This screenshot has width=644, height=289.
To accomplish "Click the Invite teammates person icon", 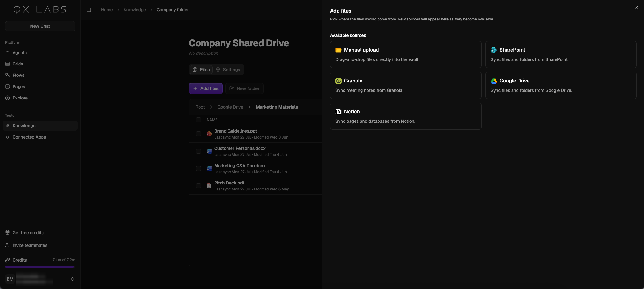I will [x=8, y=245].
